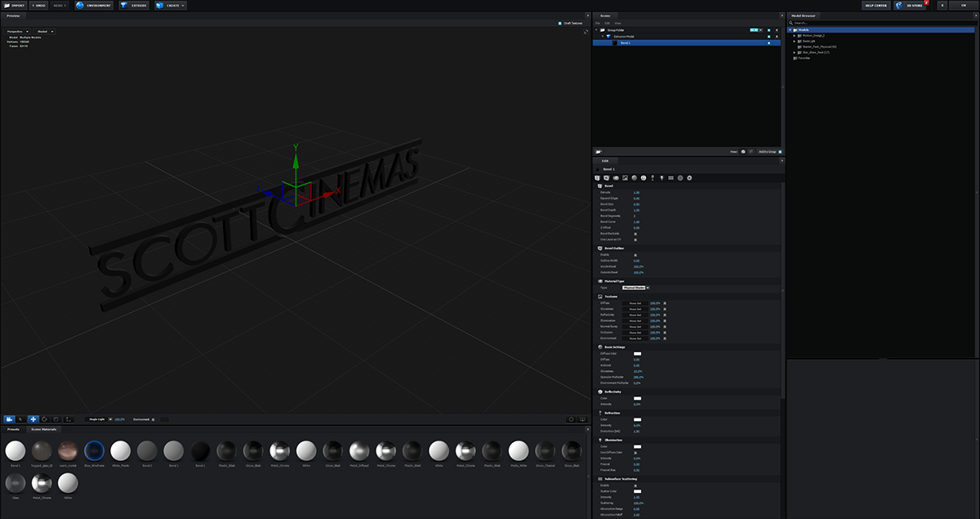
Task: Set Diffuse texture with None Set button
Action: coord(635,303)
